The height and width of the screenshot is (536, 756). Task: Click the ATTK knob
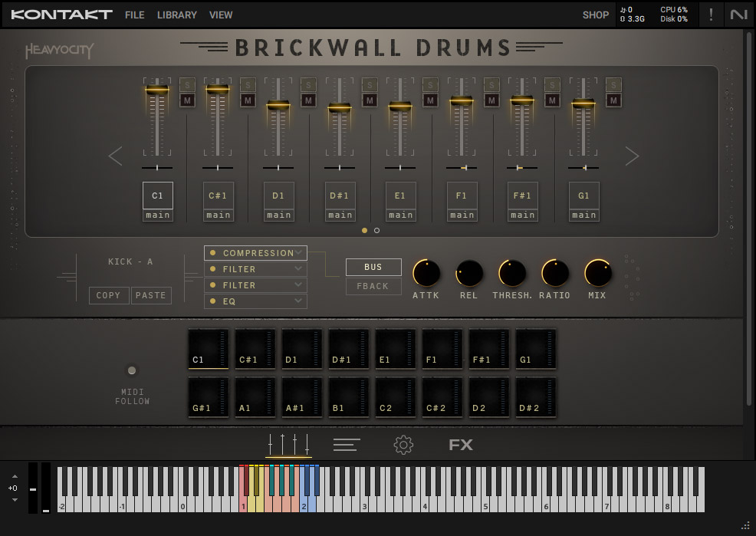coord(426,273)
